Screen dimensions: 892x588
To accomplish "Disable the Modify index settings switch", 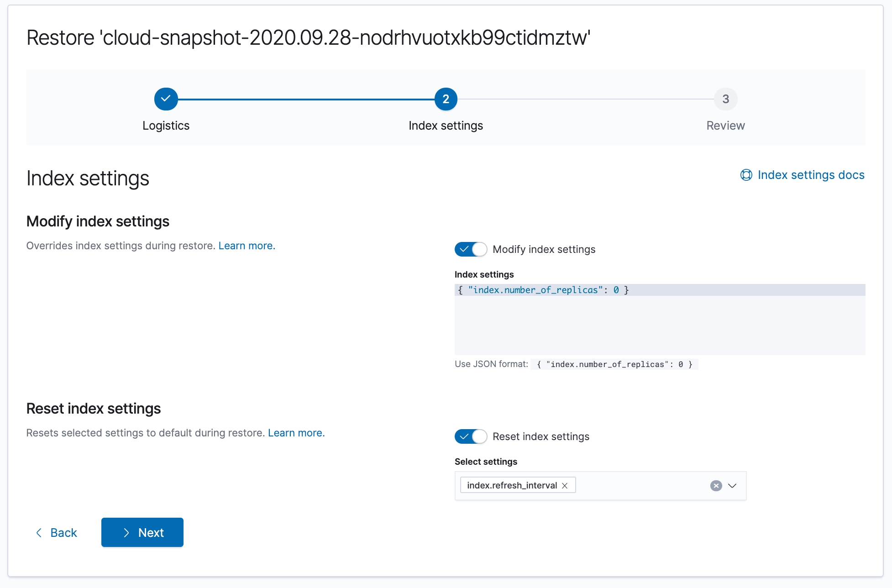I will coord(471,249).
